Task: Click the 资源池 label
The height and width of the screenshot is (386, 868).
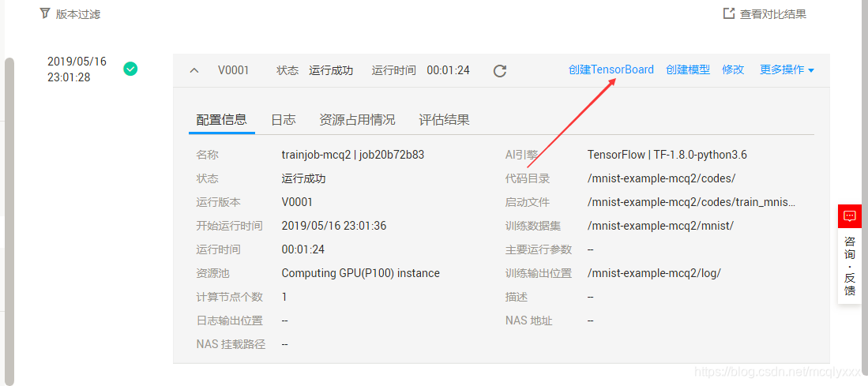Action: [x=212, y=273]
